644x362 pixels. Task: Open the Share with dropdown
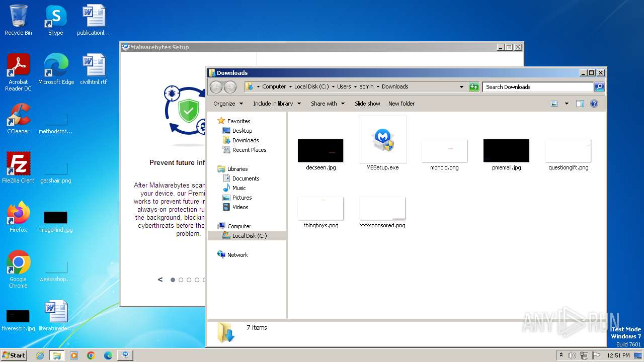(x=328, y=104)
